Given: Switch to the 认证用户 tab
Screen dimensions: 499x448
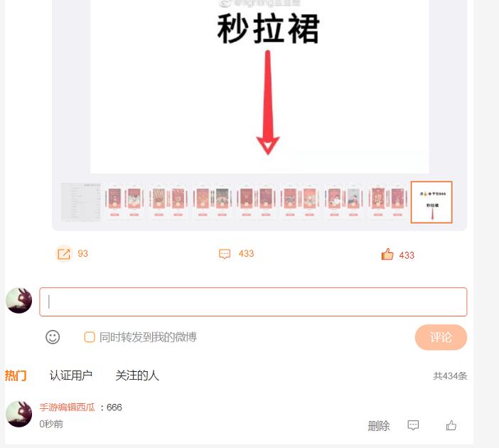Looking at the screenshot, I should (71, 375).
